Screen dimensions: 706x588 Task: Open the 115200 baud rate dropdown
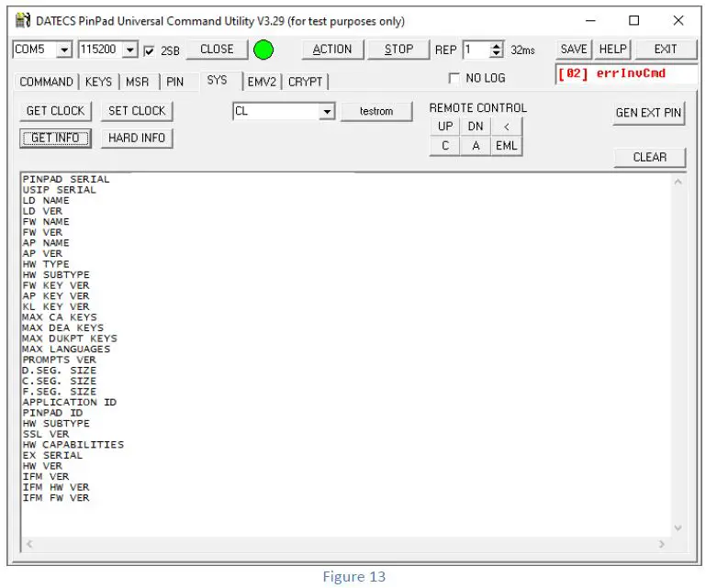pyautogui.click(x=129, y=50)
